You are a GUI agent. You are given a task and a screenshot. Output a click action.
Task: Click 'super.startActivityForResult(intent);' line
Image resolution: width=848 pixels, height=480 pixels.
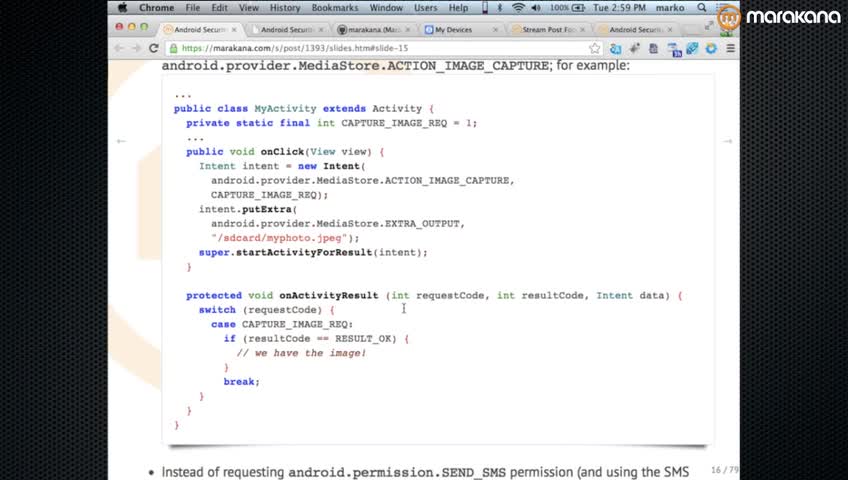point(313,252)
